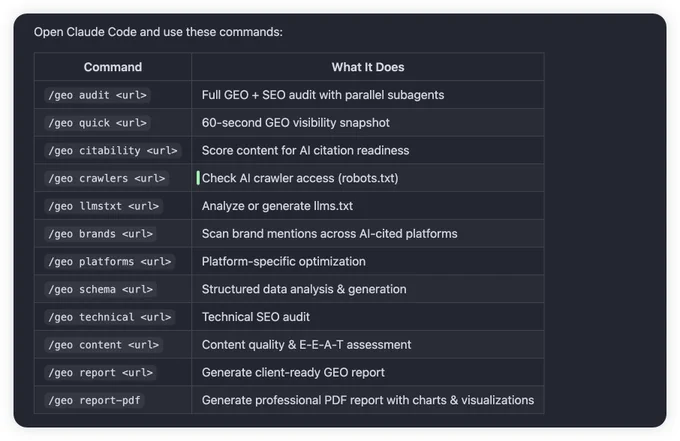Click the /geo technical <url> command

tap(110, 317)
